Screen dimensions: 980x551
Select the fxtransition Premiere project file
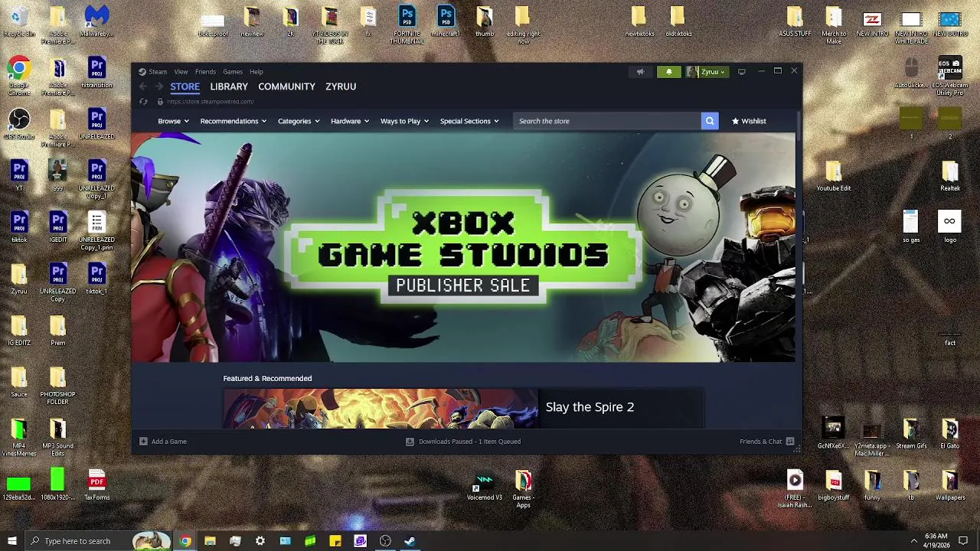click(x=96, y=73)
